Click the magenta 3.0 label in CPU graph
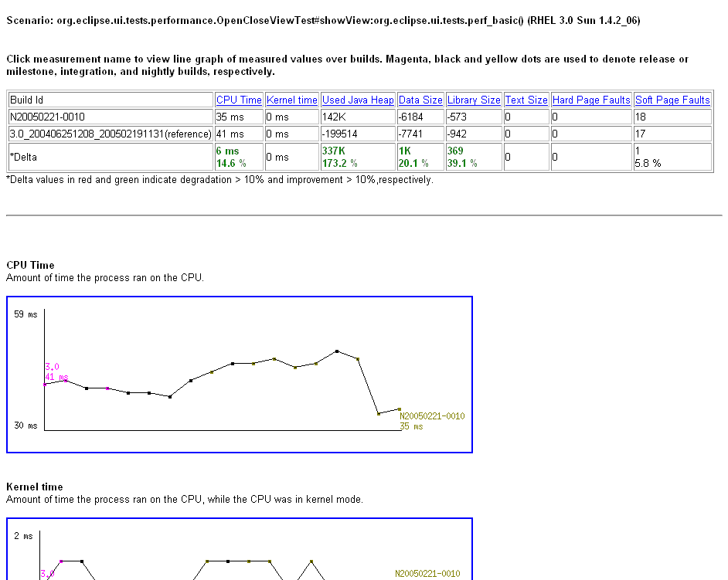The width and height of the screenshot is (728, 580). click(x=52, y=367)
